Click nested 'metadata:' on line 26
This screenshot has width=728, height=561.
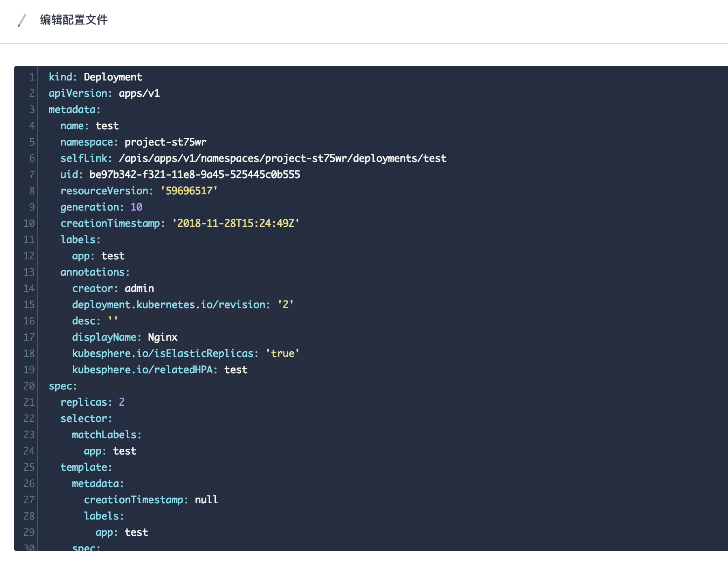click(x=98, y=483)
